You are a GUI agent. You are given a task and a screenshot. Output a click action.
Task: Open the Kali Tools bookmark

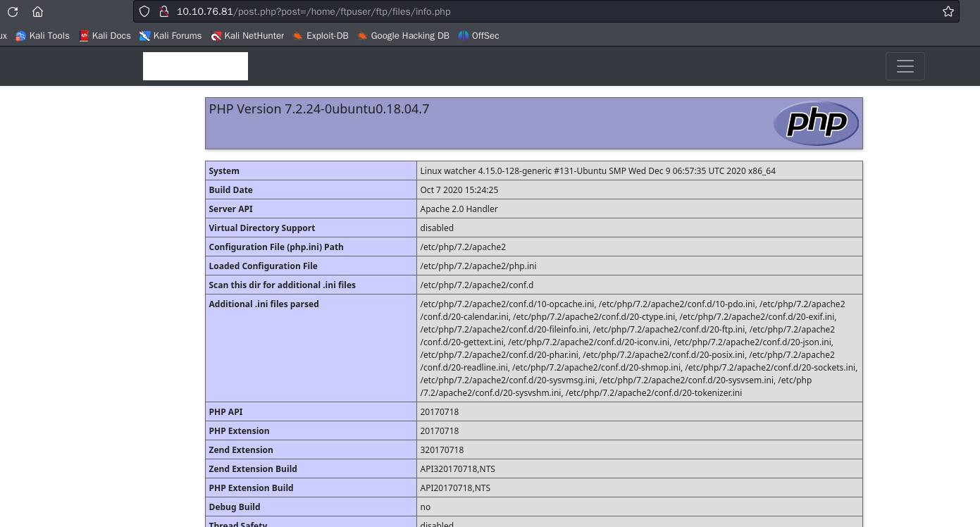pyautogui.click(x=42, y=35)
